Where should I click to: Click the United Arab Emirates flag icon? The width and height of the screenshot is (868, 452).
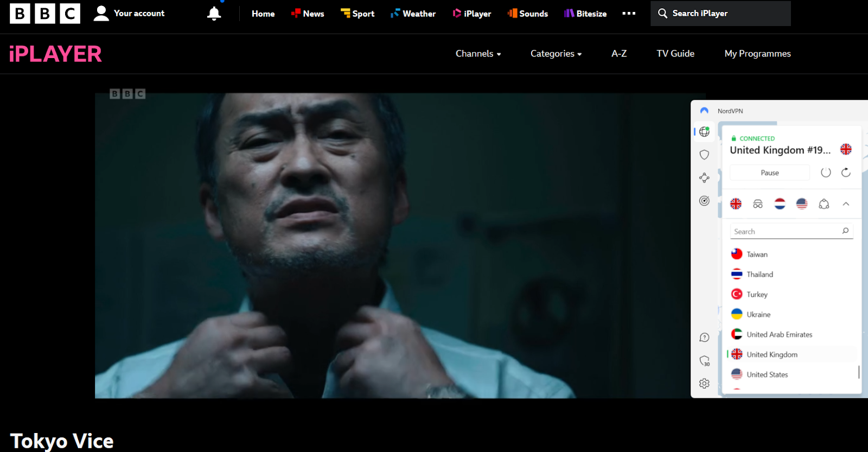(737, 334)
